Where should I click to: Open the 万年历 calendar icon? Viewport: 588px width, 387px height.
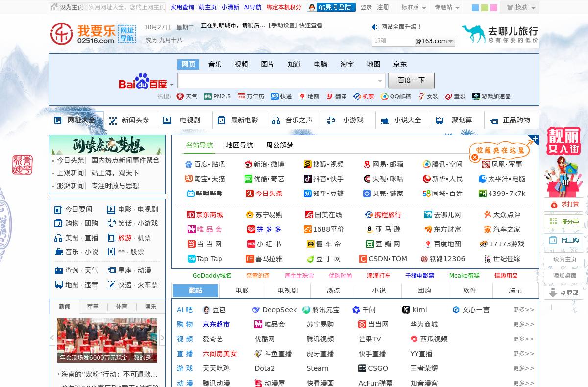241,97
